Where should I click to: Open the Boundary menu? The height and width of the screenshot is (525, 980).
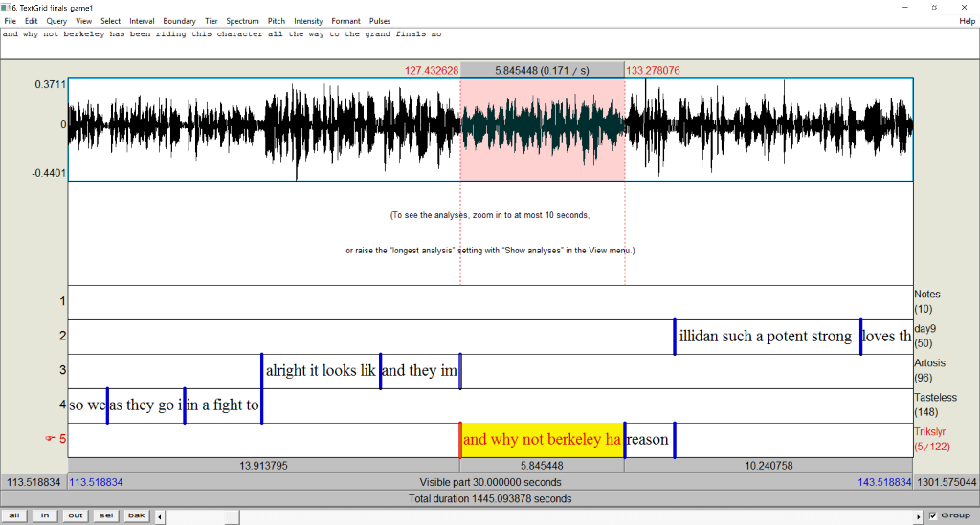[x=179, y=21]
